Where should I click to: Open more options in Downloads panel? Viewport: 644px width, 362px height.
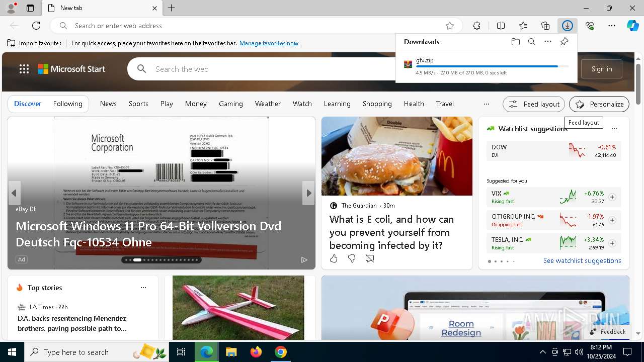pos(548,42)
